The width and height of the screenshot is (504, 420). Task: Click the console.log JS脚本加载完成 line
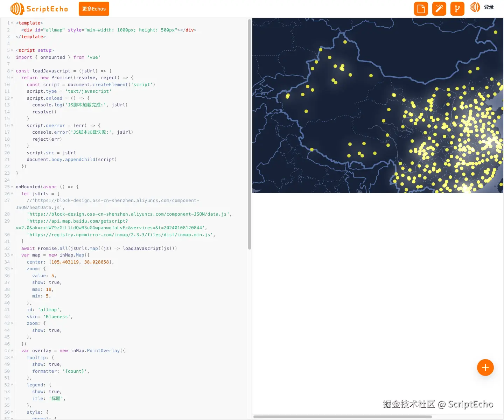pyautogui.click(x=80, y=105)
